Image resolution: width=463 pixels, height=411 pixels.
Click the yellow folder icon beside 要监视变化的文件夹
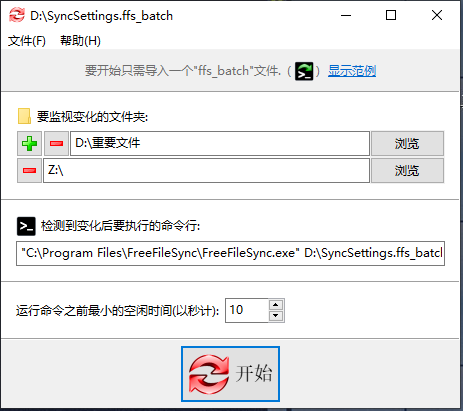point(24,116)
